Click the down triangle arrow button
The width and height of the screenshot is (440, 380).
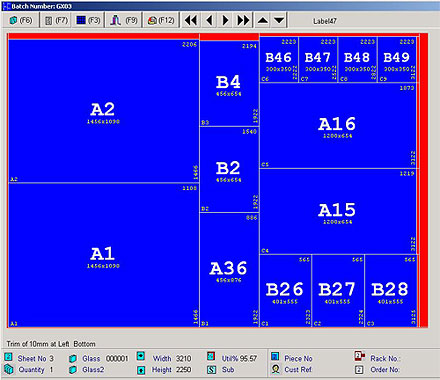click(x=279, y=21)
